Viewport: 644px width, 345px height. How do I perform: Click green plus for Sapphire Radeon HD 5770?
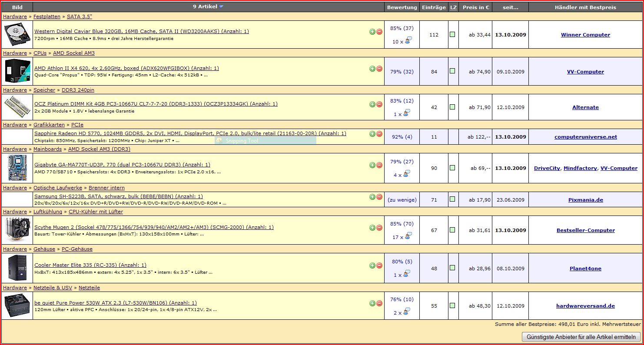pyautogui.click(x=372, y=134)
